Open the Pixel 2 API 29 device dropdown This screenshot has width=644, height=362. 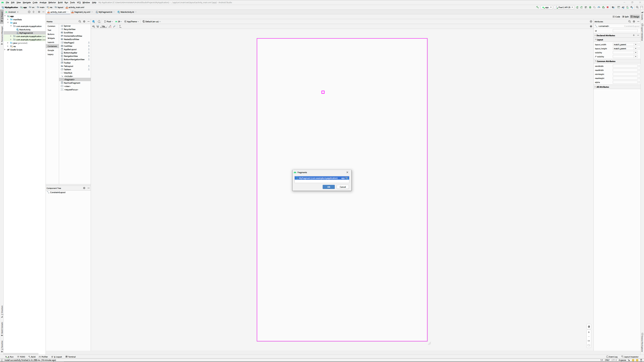tap(564, 7)
